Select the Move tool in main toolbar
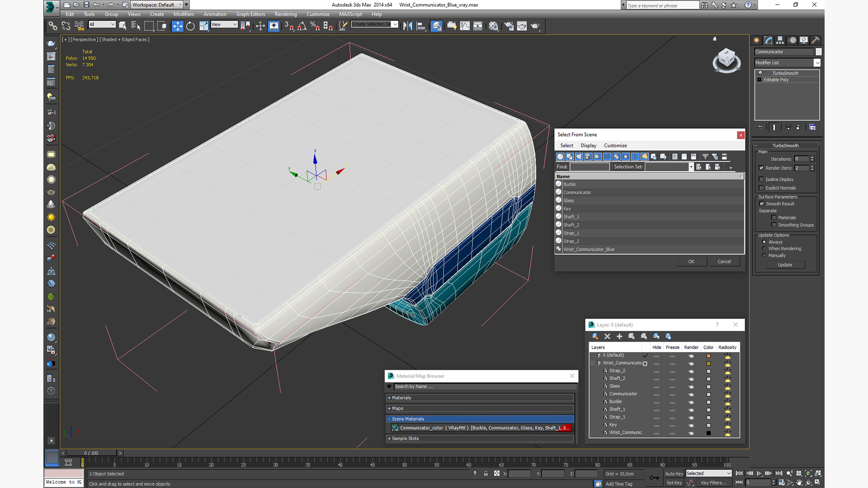 pyautogui.click(x=178, y=26)
